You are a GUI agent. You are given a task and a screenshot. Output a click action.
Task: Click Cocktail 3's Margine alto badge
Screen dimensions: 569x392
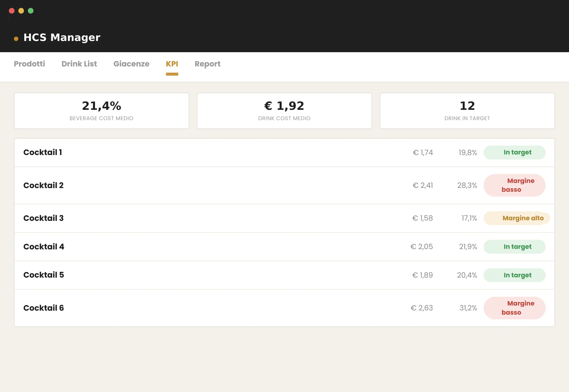point(517,218)
